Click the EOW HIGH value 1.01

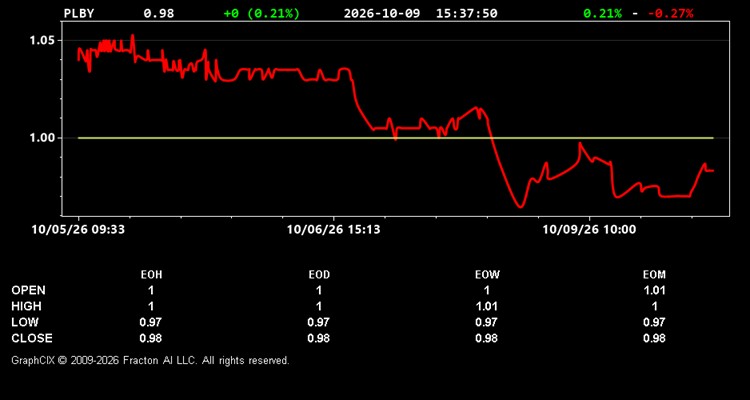487,306
